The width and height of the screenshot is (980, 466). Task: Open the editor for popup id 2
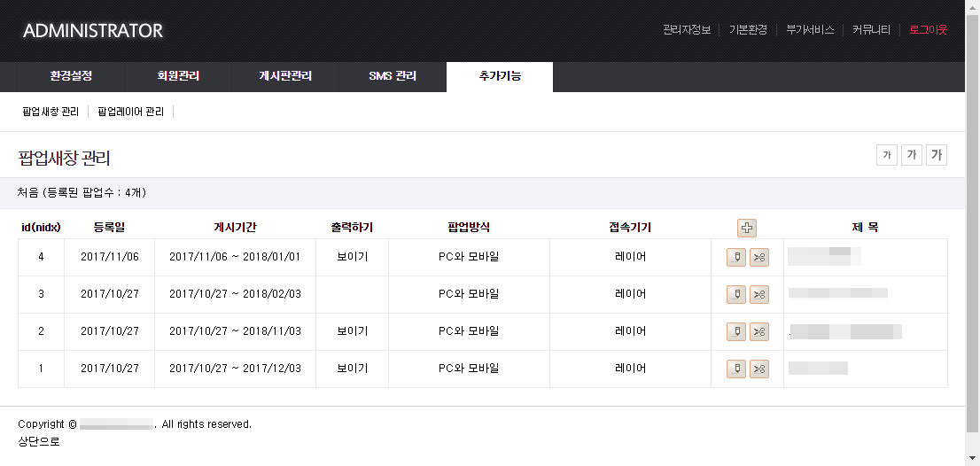pyautogui.click(x=735, y=331)
